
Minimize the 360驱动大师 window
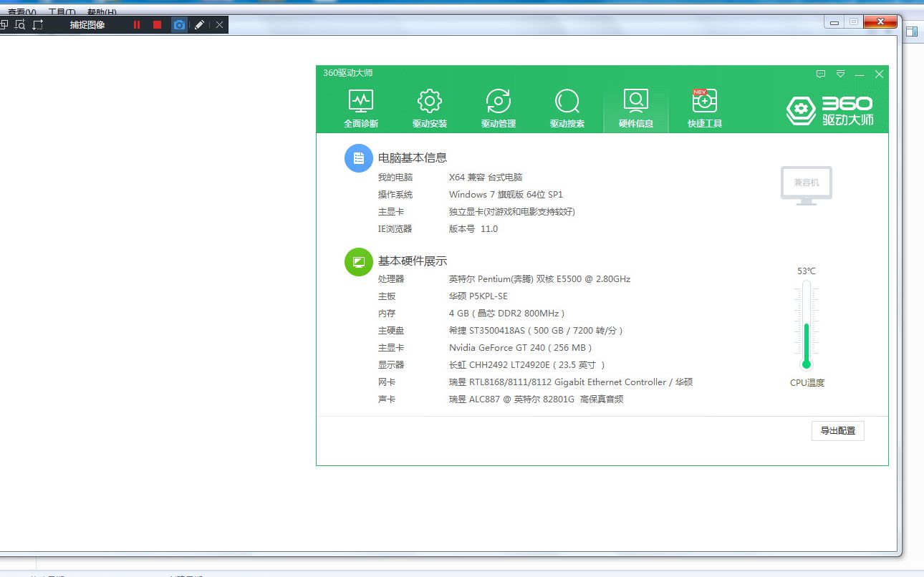coord(860,74)
